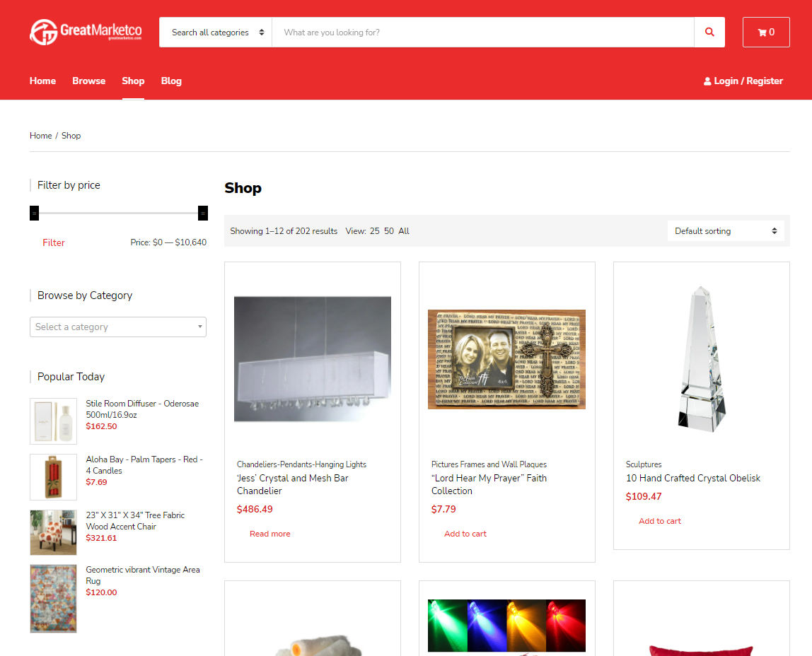Apply the price Filter button

pyautogui.click(x=53, y=242)
